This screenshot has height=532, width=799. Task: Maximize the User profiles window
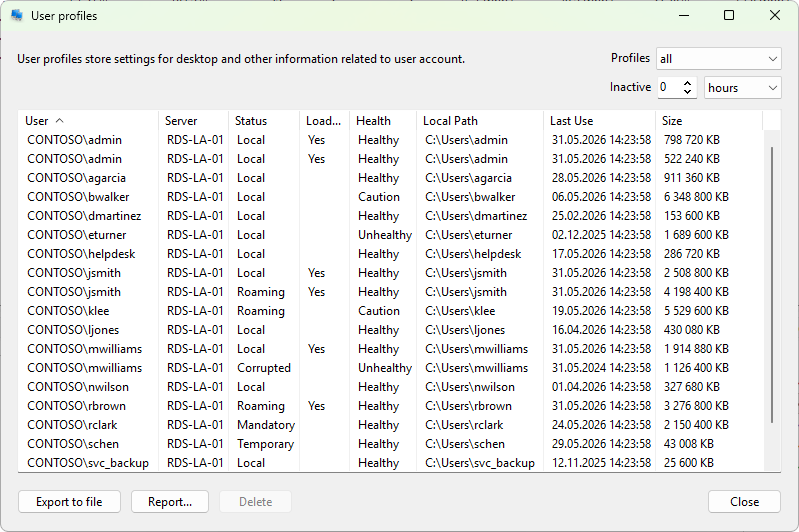[x=729, y=15]
